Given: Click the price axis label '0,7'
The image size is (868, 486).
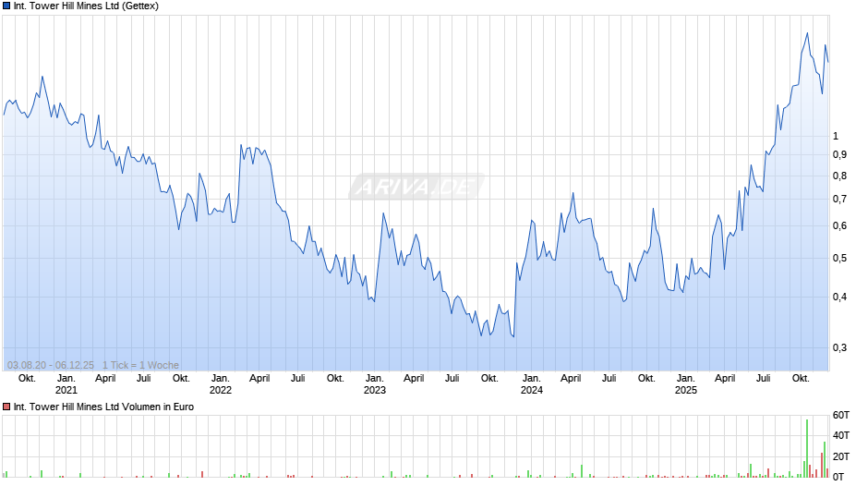Looking at the screenshot, I should [x=839, y=199].
